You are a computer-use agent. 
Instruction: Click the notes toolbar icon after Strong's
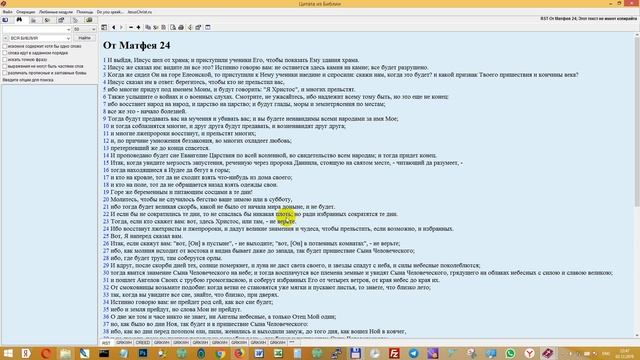pyautogui.click(x=163, y=27)
